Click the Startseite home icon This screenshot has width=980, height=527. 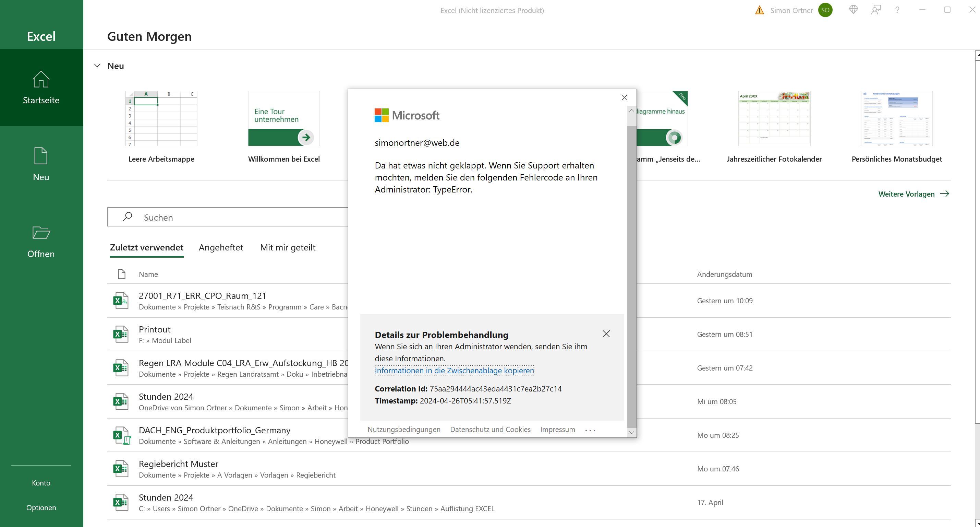coord(41,80)
